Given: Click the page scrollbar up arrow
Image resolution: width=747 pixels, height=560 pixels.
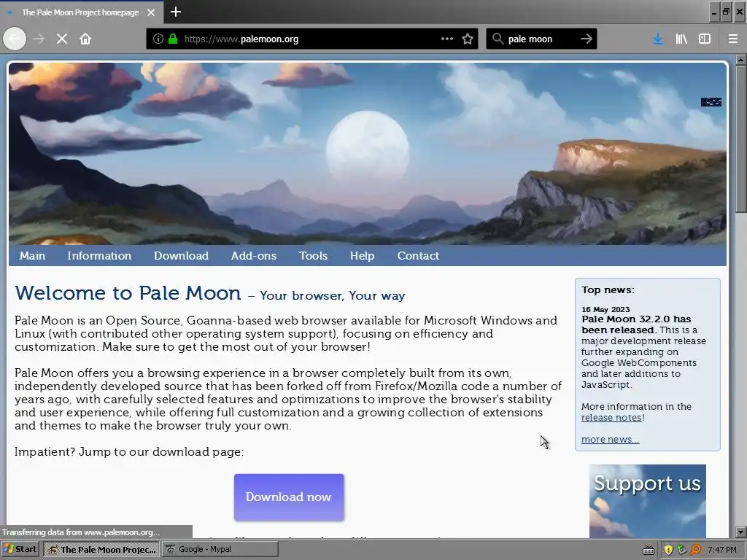Looking at the screenshot, I should coord(740,61).
